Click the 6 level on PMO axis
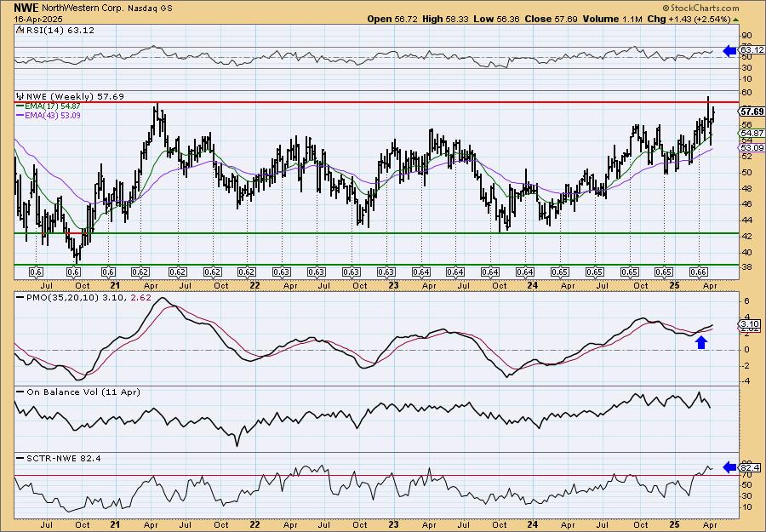 pyautogui.click(x=746, y=301)
